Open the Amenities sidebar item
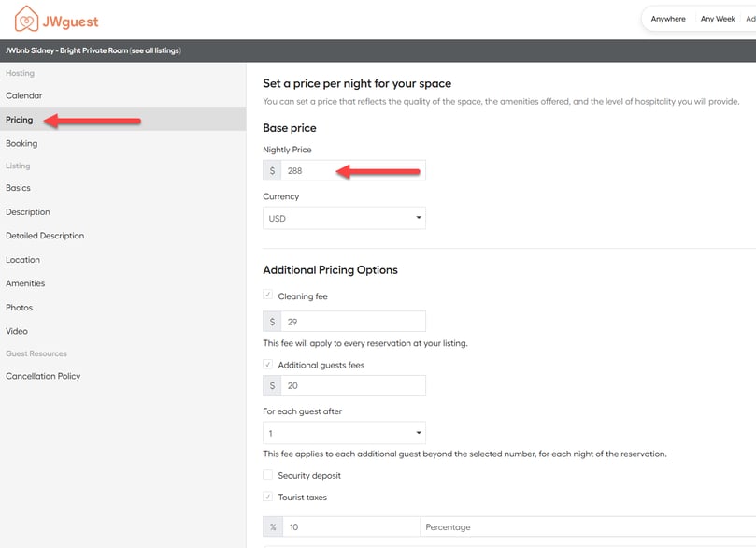The height and width of the screenshot is (548, 756). (x=25, y=283)
